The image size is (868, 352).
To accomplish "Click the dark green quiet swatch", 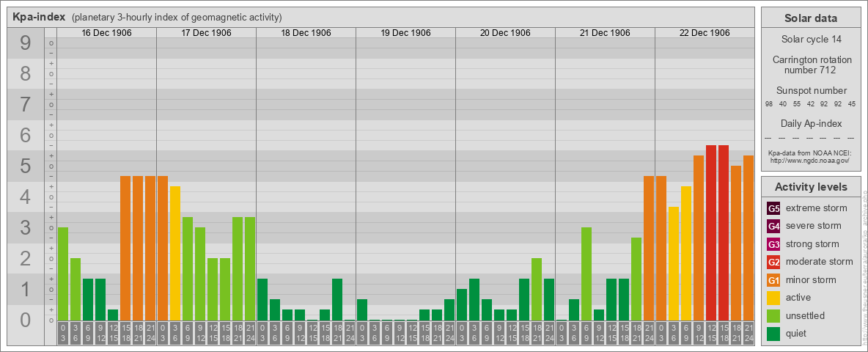I will [773, 334].
